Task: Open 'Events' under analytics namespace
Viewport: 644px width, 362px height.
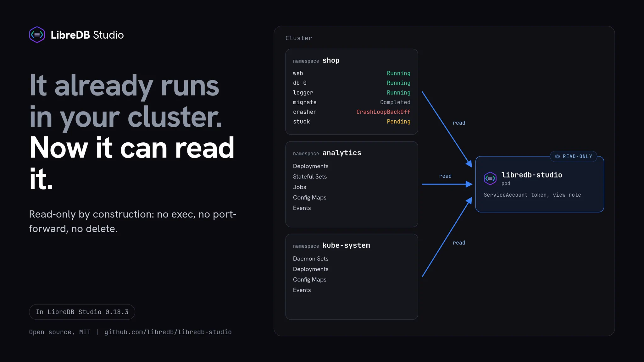Action: (302, 208)
